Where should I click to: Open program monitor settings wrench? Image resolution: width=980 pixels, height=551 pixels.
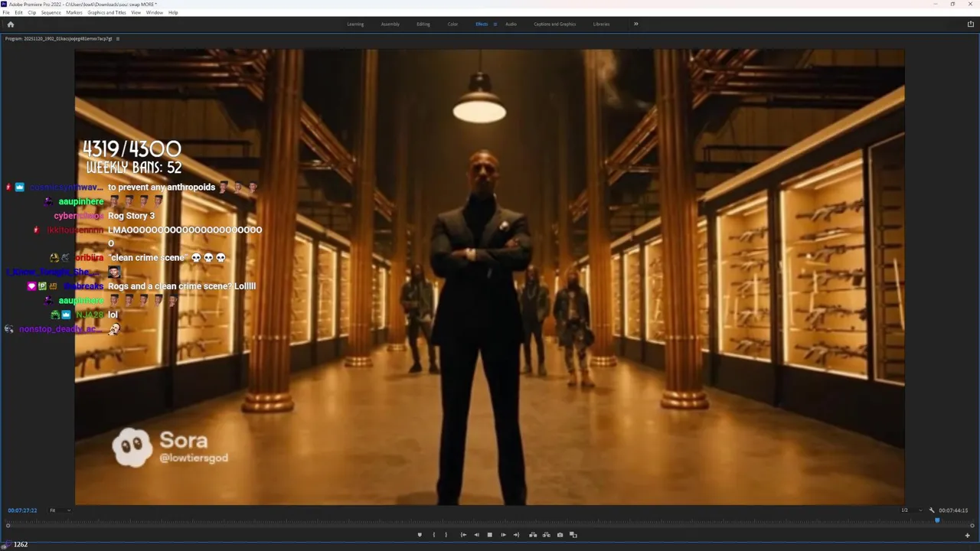click(932, 510)
